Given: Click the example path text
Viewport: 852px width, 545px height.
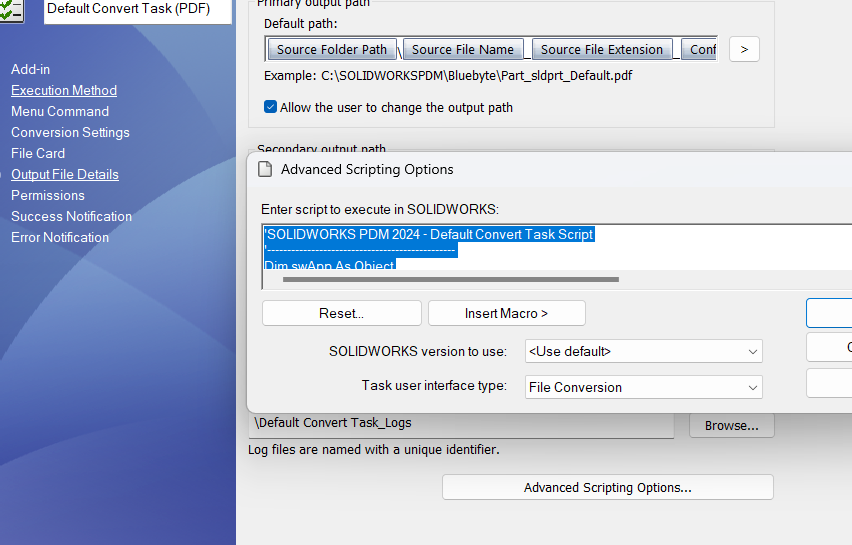Looking at the screenshot, I should point(448,76).
